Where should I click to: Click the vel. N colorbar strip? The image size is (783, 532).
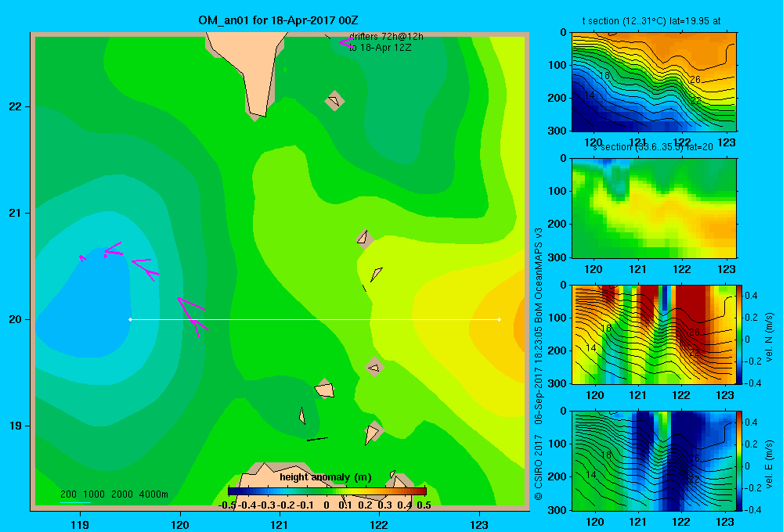(740, 334)
